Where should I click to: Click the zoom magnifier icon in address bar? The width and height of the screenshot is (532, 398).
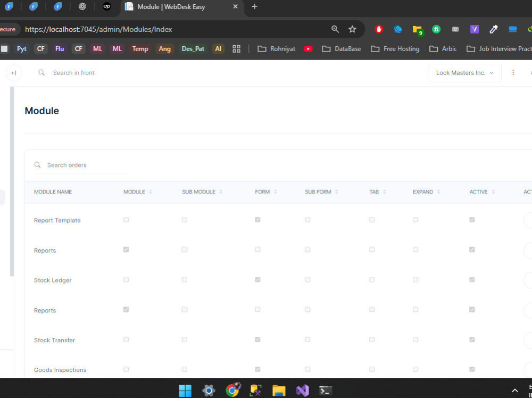click(335, 29)
